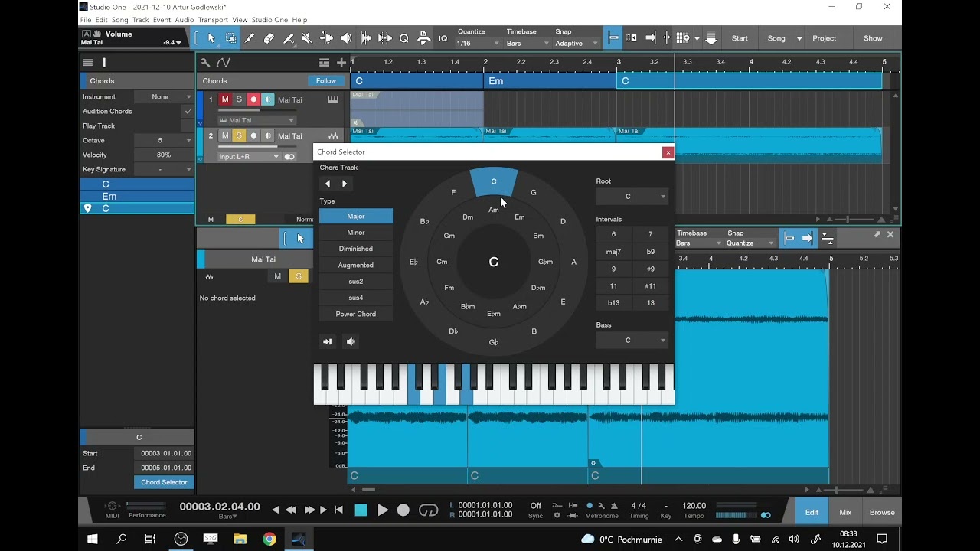Click the Quantize Q button in toolbar
This screenshot has width=980, height=551.
pos(403,38)
